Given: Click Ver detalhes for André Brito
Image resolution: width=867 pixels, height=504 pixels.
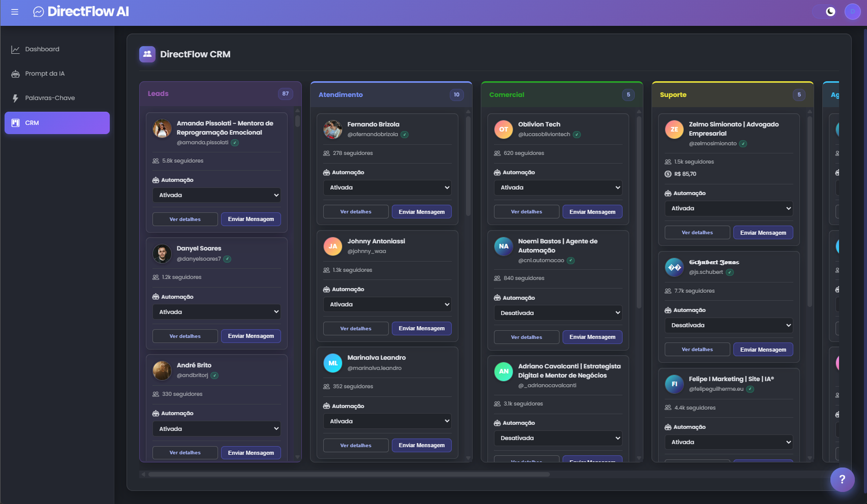Looking at the screenshot, I should click(185, 453).
